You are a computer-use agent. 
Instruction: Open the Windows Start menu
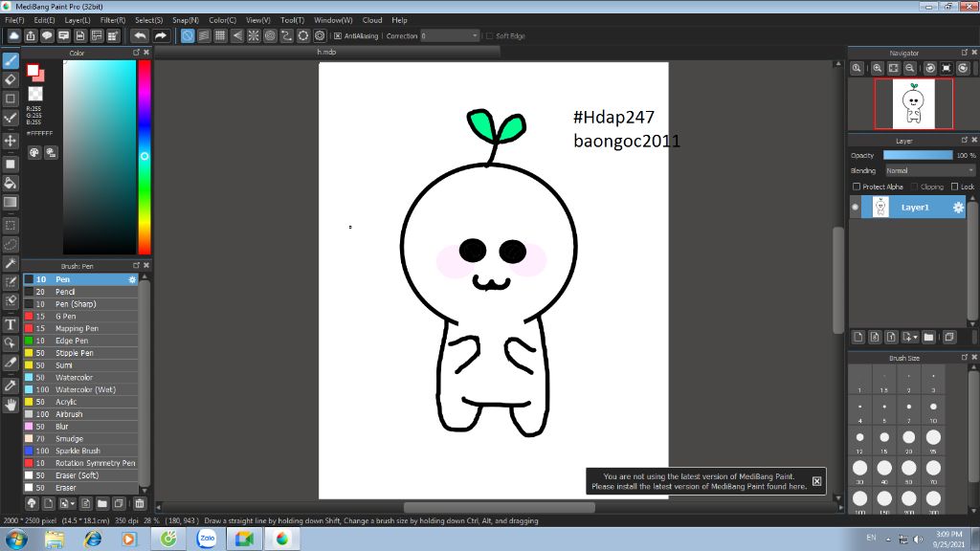tap(16, 540)
